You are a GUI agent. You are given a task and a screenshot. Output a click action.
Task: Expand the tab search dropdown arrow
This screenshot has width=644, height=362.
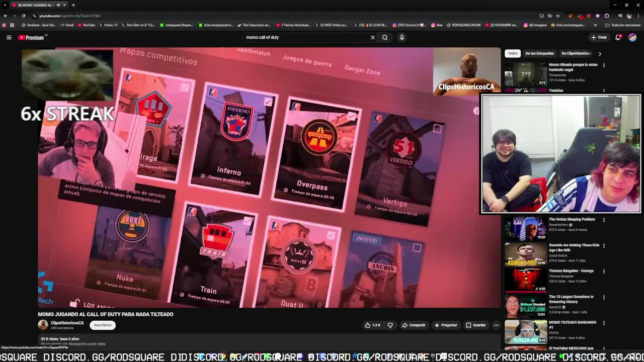(x=6, y=5)
